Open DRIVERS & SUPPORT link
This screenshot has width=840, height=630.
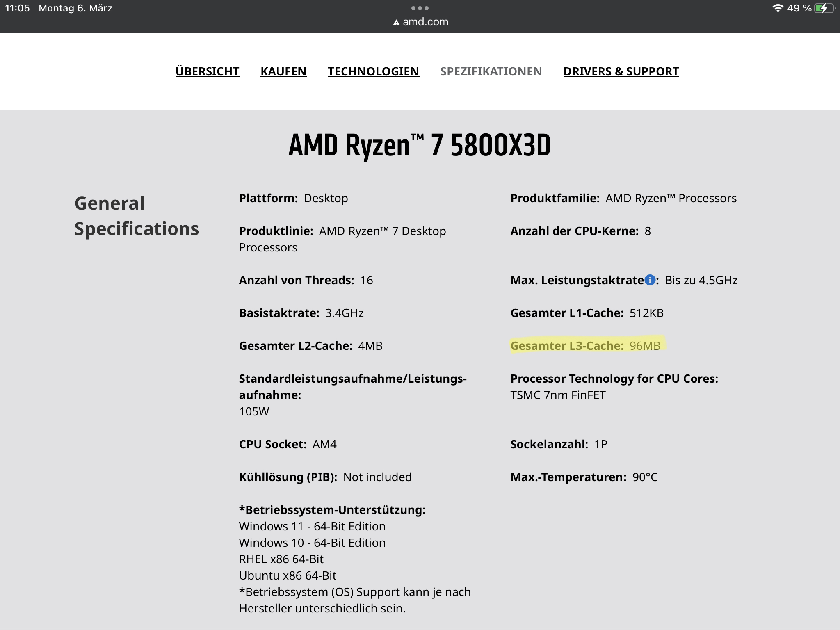(621, 71)
